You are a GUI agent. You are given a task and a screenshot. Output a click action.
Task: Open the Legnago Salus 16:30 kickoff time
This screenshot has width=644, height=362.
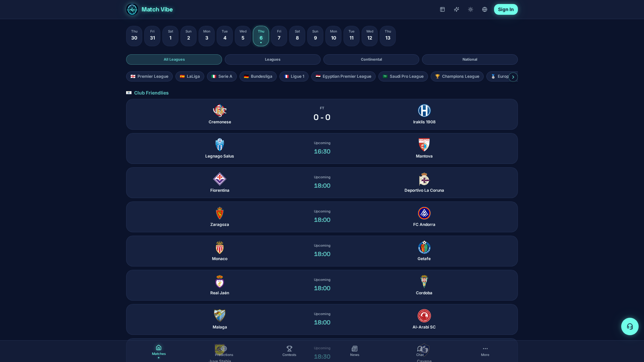322,152
